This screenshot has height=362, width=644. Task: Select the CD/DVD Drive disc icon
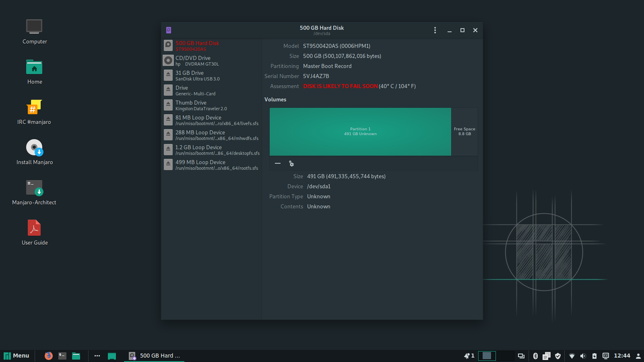(x=169, y=61)
